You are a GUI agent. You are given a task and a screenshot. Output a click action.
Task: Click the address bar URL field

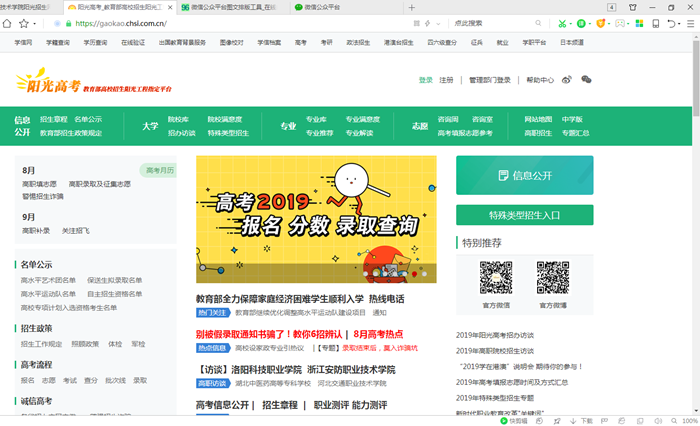(x=232, y=23)
